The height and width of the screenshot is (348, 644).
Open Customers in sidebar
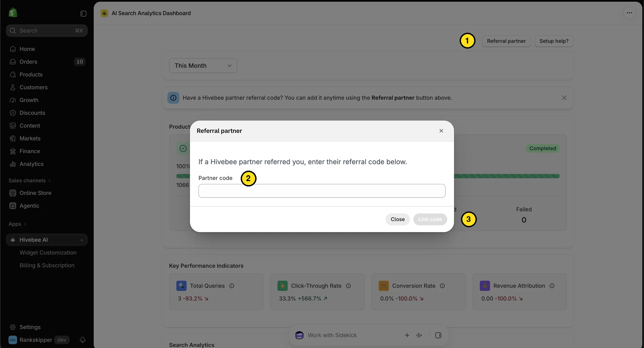pyautogui.click(x=47, y=87)
